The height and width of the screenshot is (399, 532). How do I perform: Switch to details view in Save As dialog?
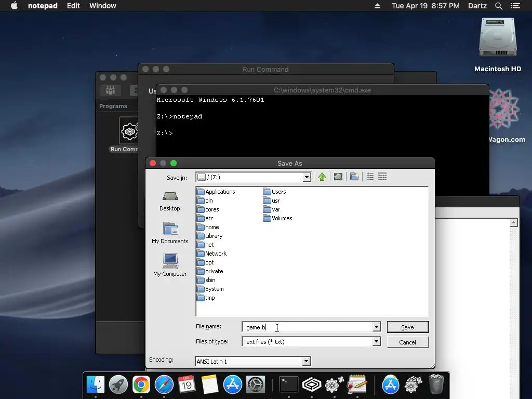382,177
